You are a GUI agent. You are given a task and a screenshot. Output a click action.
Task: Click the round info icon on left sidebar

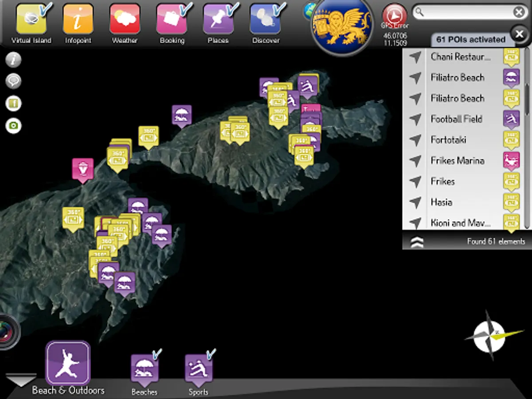click(x=14, y=59)
